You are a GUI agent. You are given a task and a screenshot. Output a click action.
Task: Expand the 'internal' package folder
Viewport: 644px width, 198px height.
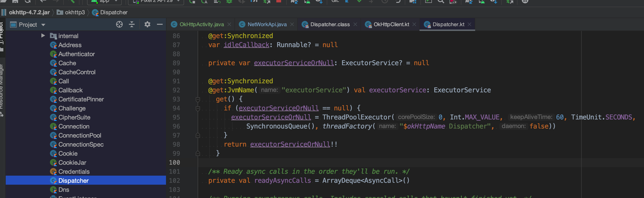43,35
